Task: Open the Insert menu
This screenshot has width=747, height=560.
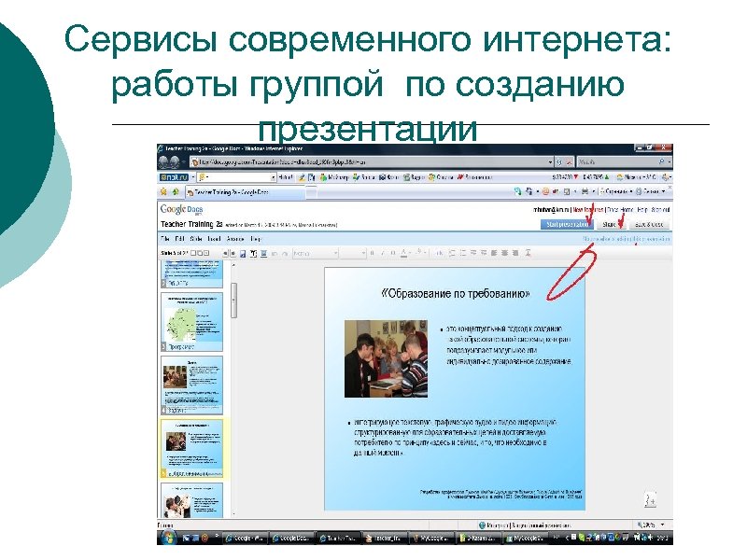Action: pos(213,239)
